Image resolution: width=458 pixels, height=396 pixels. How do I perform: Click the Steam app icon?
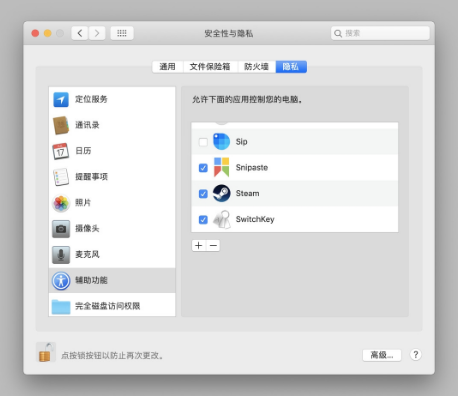point(221,193)
